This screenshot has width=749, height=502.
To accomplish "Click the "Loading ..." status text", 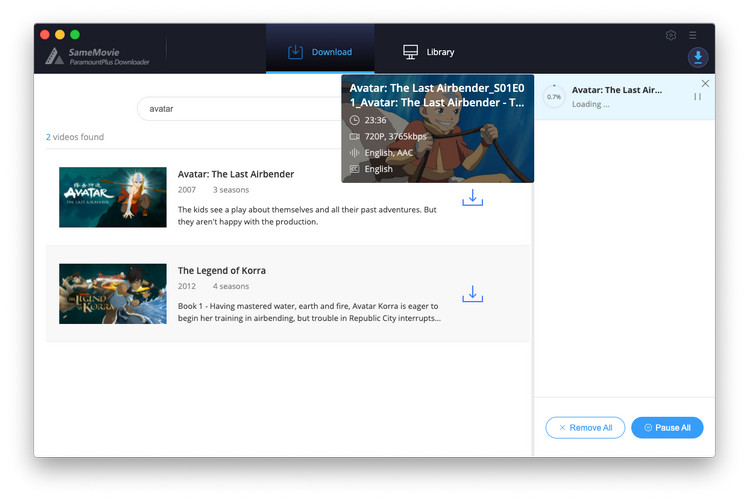I will click(591, 105).
